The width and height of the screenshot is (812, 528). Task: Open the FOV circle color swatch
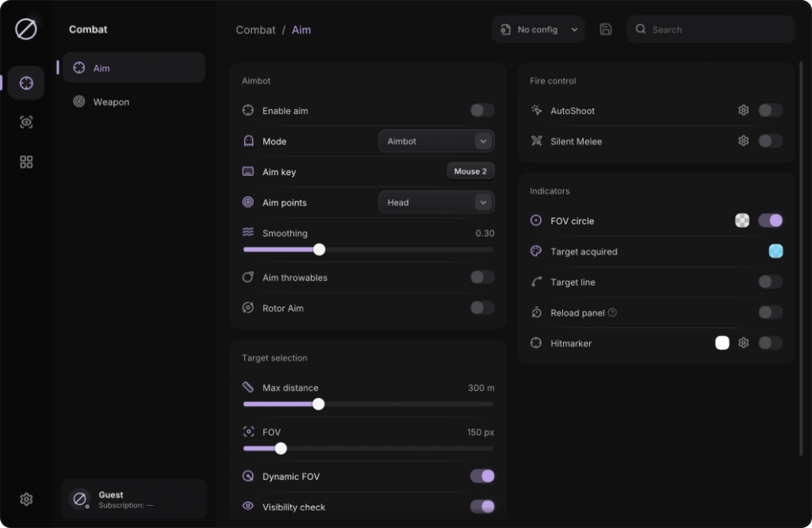[742, 220]
